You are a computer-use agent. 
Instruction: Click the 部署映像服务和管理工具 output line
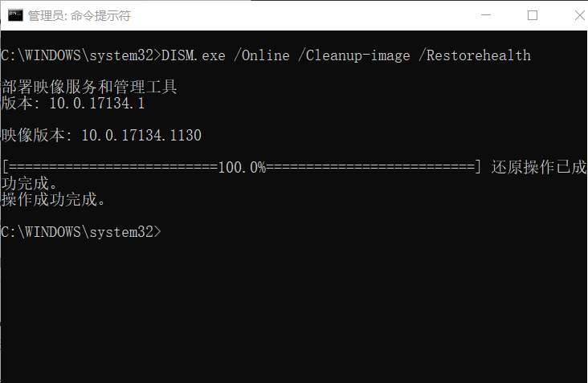(89, 88)
